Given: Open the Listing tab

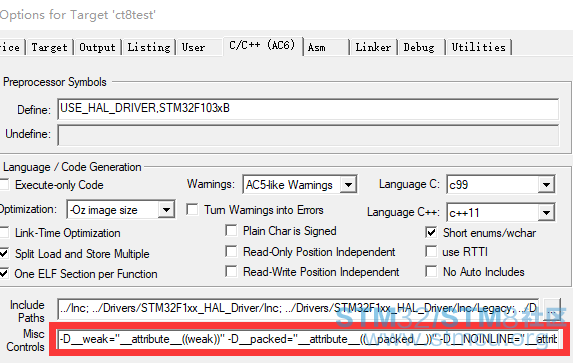Looking at the screenshot, I should (149, 47).
